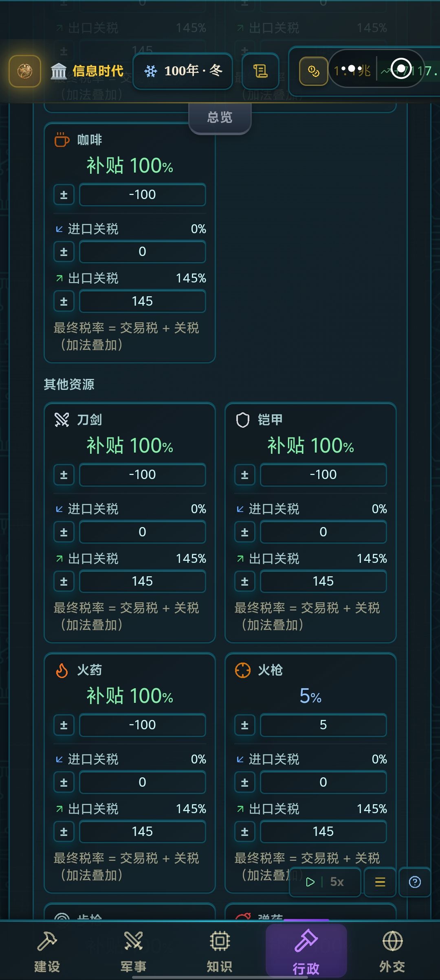Image resolution: width=440 pixels, height=980 pixels.
Task: Toggle the ± sign for 刀剑 import tariff
Action: (64, 532)
